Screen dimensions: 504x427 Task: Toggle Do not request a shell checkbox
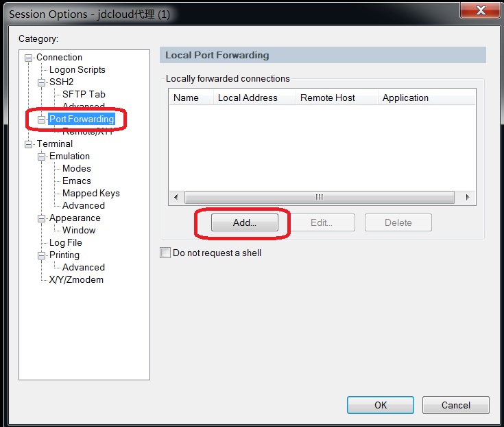(x=165, y=253)
